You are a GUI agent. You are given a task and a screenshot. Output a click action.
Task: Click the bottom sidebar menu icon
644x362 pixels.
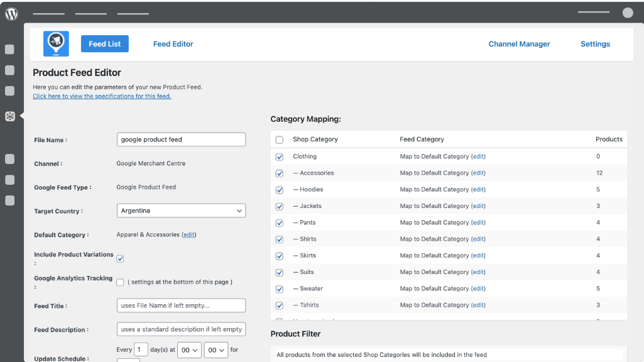10,200
